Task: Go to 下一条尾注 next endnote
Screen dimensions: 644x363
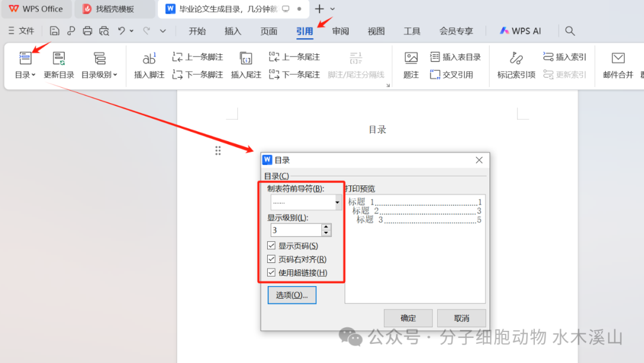Action: 295,75
